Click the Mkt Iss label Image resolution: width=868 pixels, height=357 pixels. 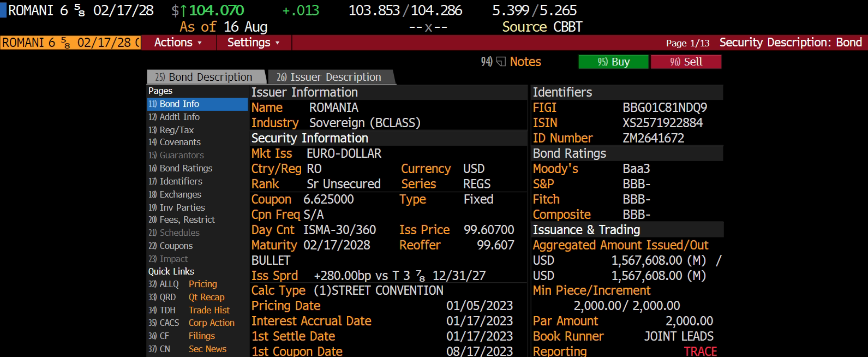pyautogui.click(x=272, y=153)
